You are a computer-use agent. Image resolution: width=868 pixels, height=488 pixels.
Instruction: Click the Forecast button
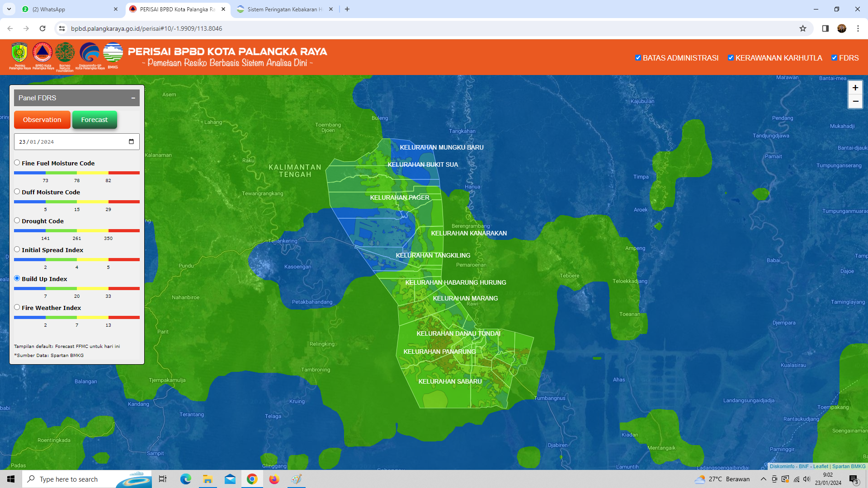pos(94,120)
